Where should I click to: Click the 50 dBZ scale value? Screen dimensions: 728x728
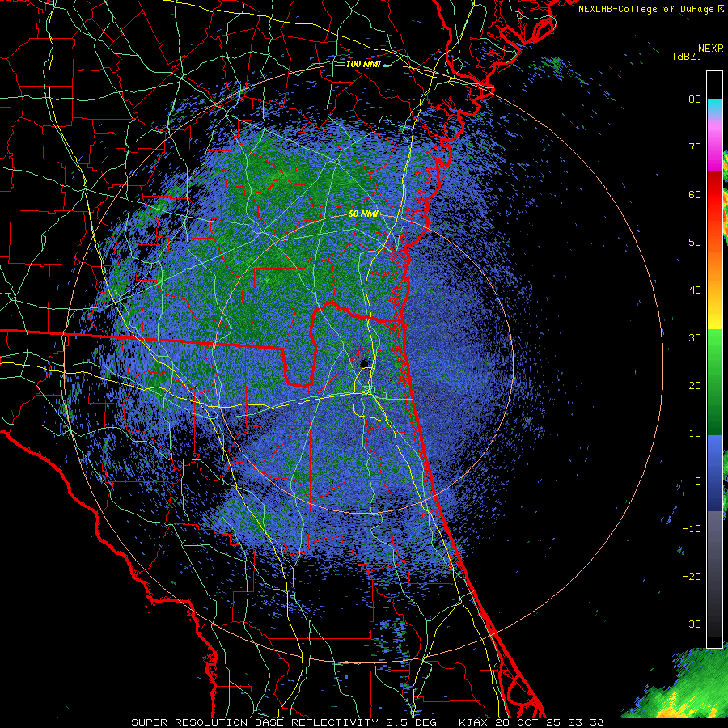click(x=695, y=243)
